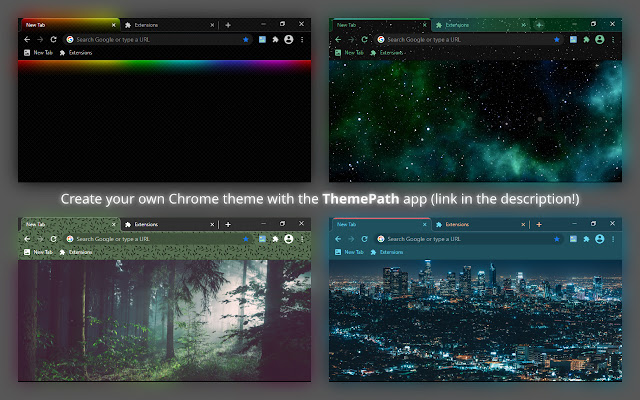Click city skyline theme preview image

[476, 320]
